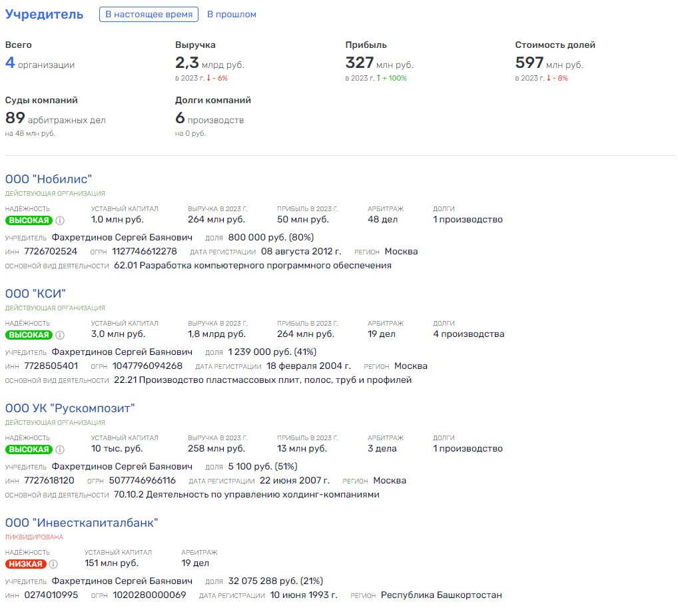The width and height of the screenshot is (678, 616).
Task: Open info icon beside Инвесткапиталбанк НИЗКАЯ badge
Action: pyautogui.click(x=53, y=564)
